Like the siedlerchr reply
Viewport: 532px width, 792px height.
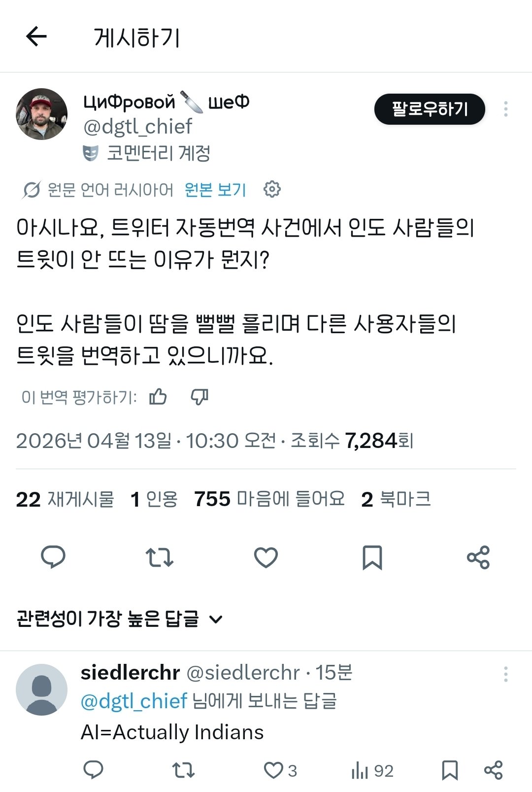coord(273,770)
